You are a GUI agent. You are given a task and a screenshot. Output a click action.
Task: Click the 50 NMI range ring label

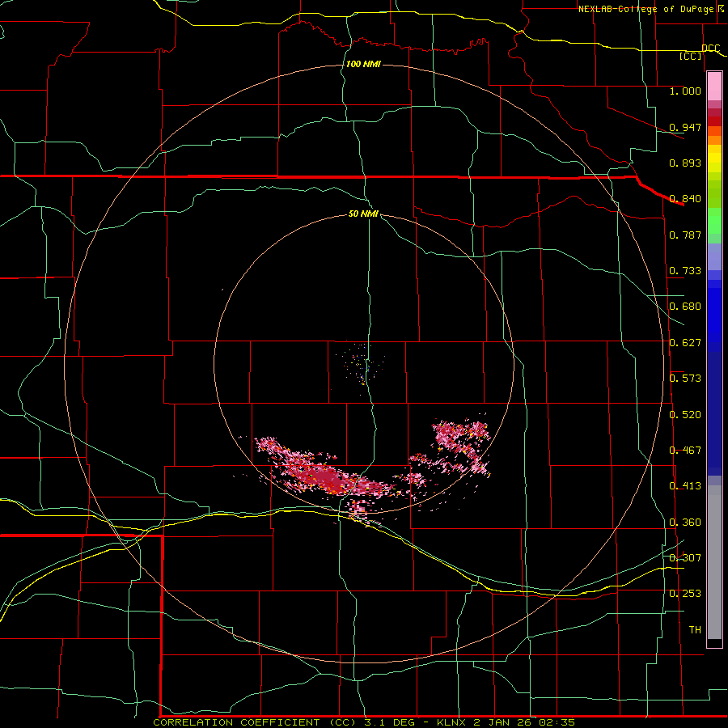(x=363, y=214)
